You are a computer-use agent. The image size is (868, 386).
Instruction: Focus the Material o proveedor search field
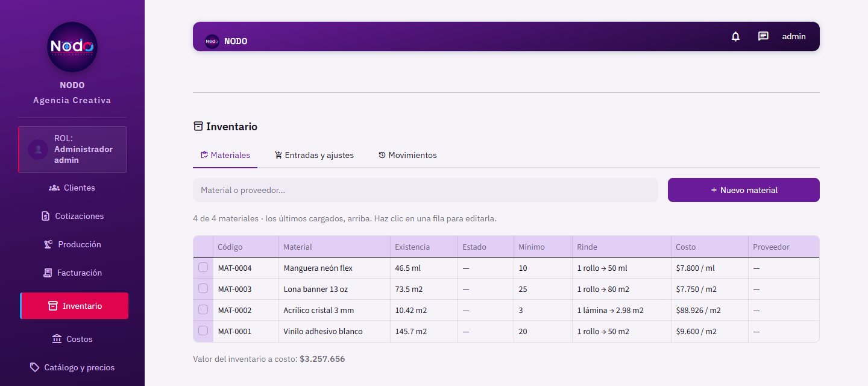[426, 190]
